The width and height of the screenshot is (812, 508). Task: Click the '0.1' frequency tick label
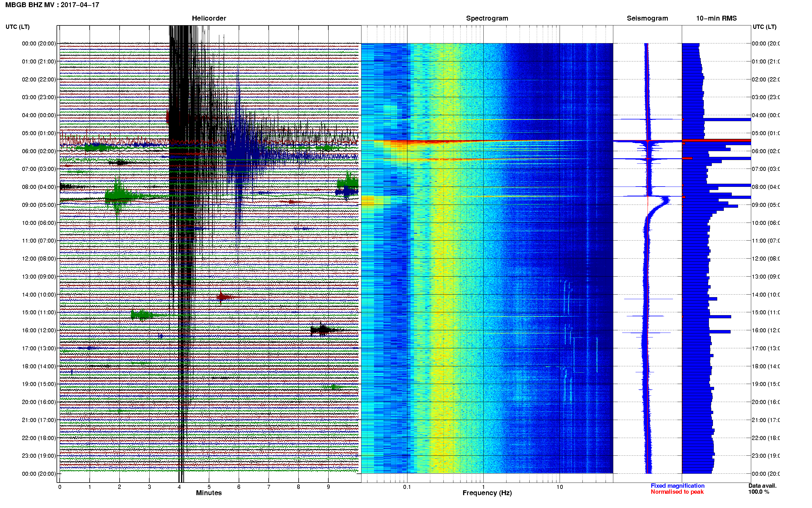[407, 487]
